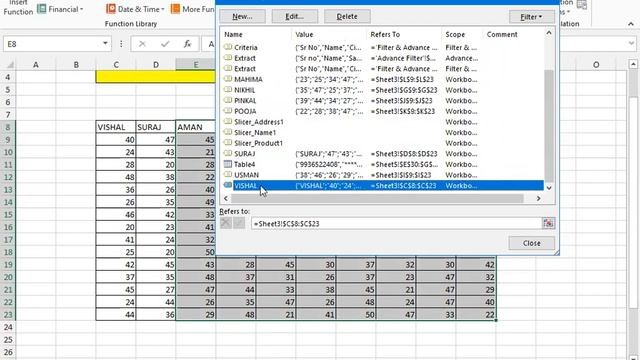Click the yellow filled cell in row 4
This screenshot has width=640, height=360.
click(156, 77)
